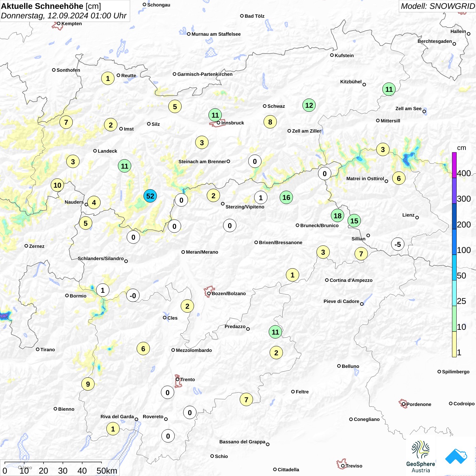Select the yellow 6 marker near Matrei in Osttirol

tap(399, 178)
